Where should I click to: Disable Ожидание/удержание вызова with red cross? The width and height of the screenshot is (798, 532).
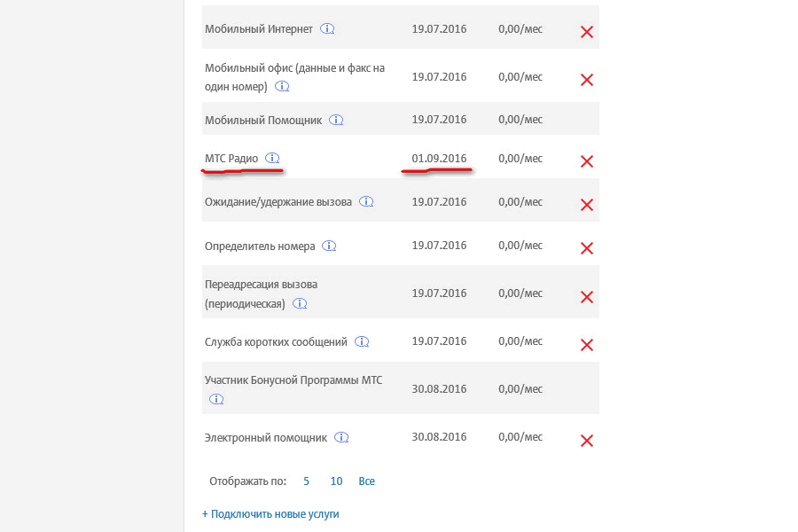point(586,205)
